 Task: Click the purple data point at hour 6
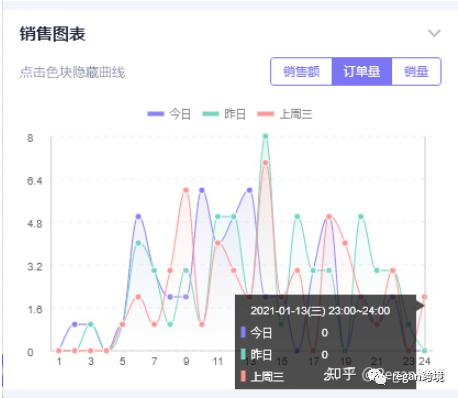pyautogui.click(x=138, y=217)
